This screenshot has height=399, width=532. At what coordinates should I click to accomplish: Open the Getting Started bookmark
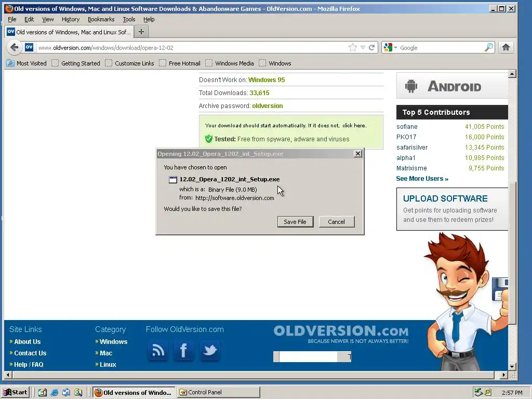coord(76,63)
